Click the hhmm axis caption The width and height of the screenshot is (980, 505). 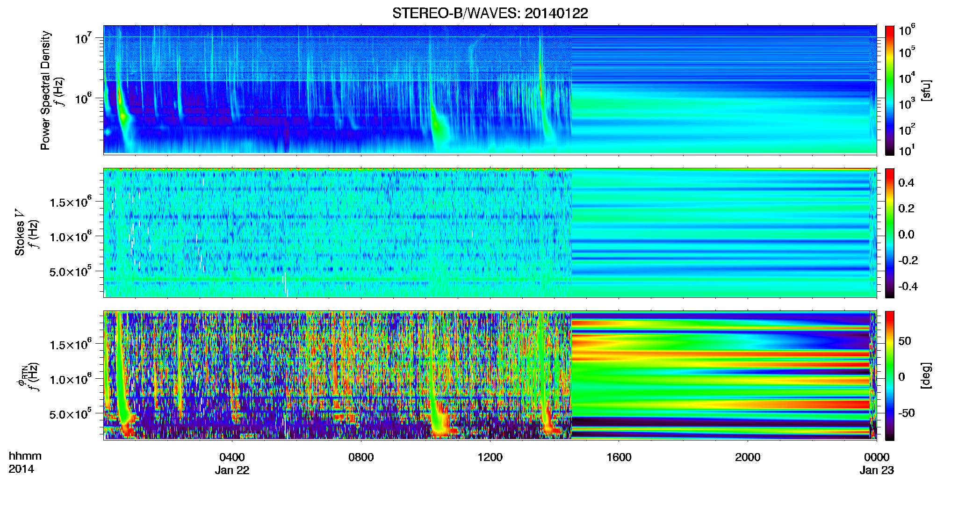pos(25,456)
